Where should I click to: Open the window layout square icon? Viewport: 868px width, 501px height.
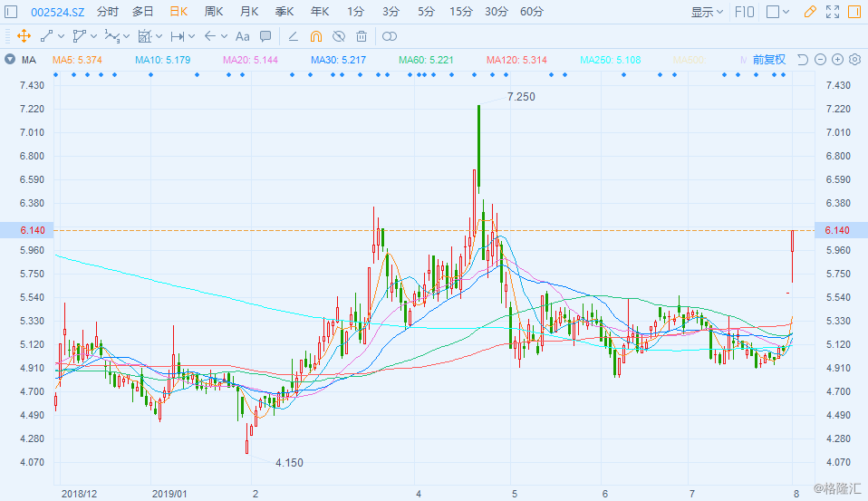click(773, 12)
